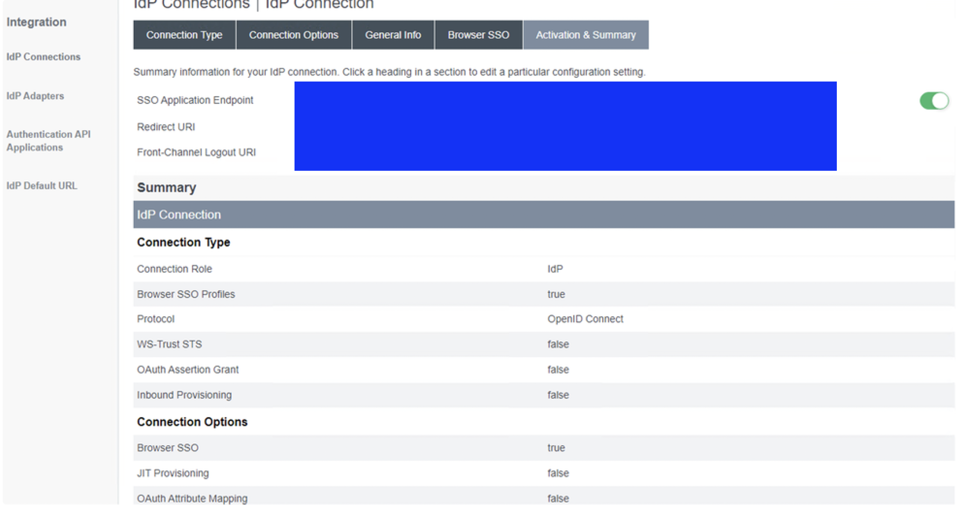Open IdP Default URL in the sidebar
The width and height of the screenshot is (980, 514).
pyautogui.click(x=42, y=186)
